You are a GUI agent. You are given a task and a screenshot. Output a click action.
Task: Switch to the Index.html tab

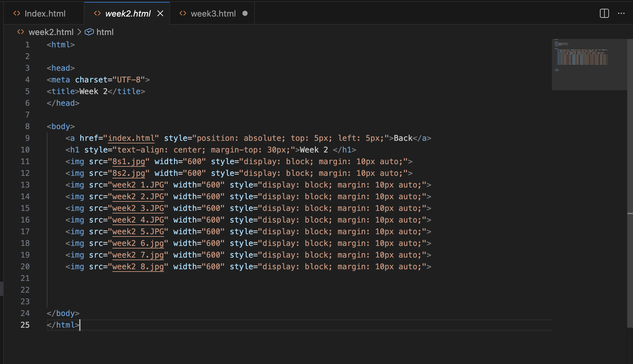coord(45,13)
